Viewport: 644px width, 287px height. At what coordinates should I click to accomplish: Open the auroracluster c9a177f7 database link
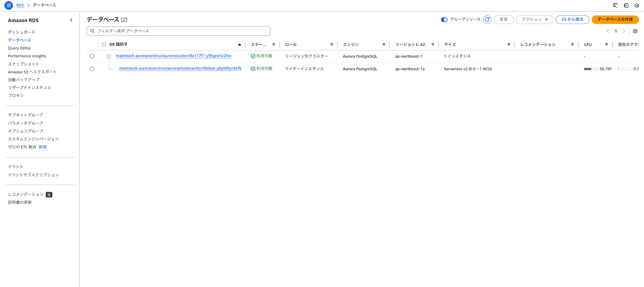(174, 56)
